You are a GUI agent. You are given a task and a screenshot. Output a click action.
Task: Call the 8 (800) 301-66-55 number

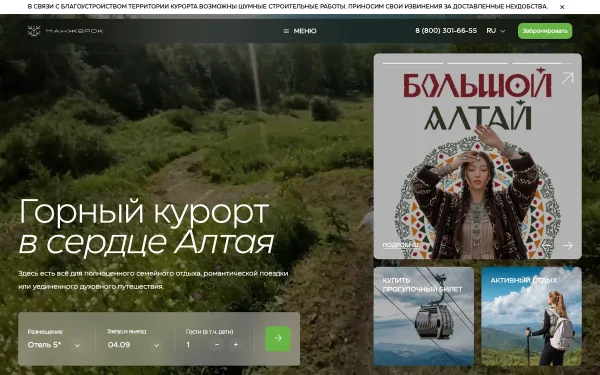446,31
